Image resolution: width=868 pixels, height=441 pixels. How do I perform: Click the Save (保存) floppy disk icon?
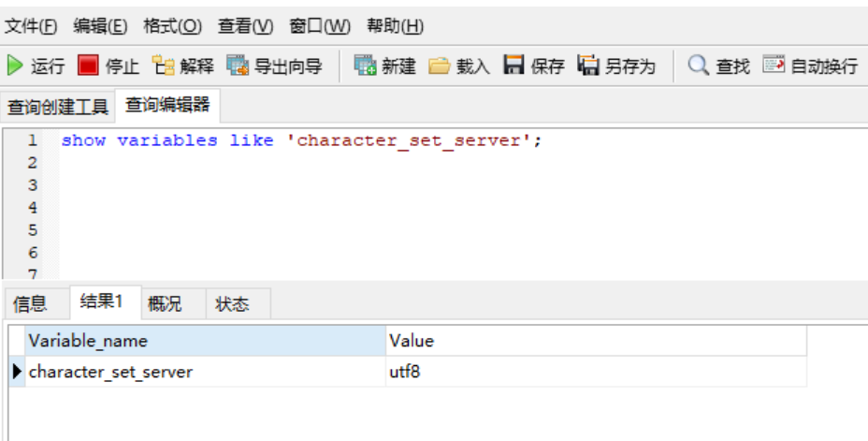tap(514, 66)
